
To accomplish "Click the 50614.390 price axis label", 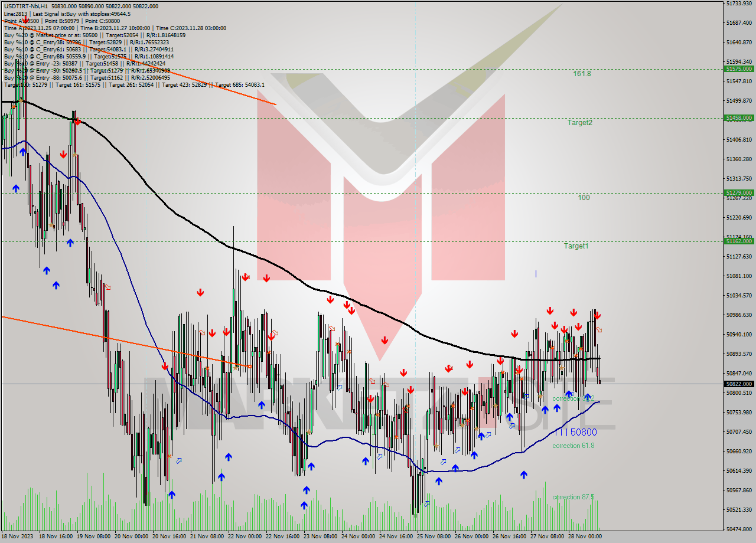I will pyautogui.click(x=738, y=471).
